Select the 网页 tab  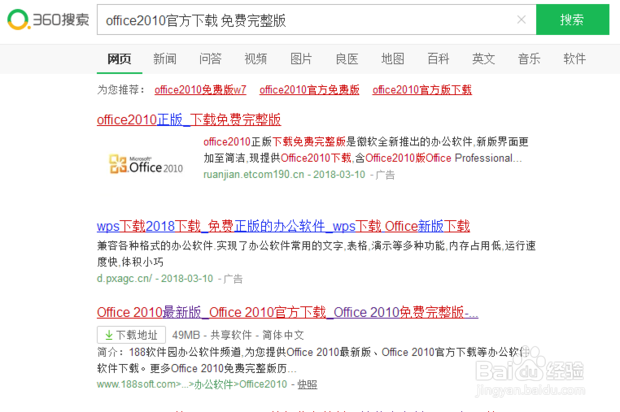click(x=119, y=59)
